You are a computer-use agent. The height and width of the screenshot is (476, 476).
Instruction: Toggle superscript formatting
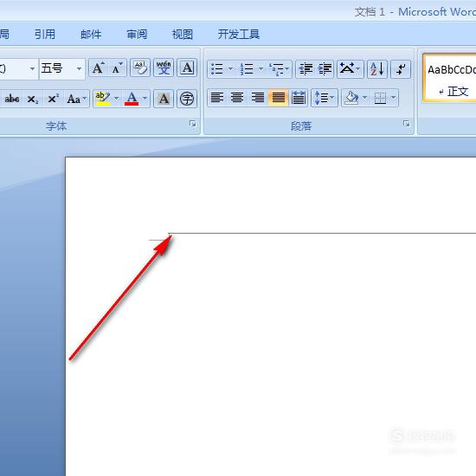pyautogui.click(x=53, y=99)
